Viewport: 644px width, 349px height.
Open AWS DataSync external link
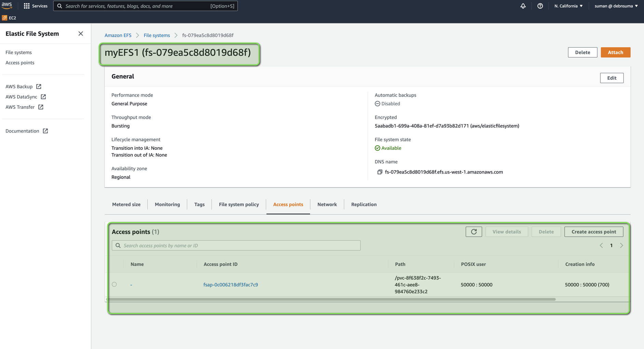[x=26, y=97]
